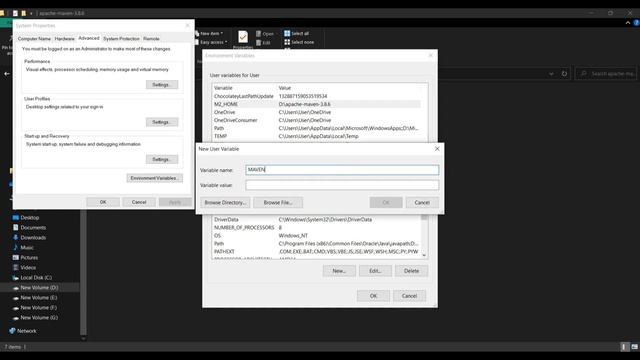Image resolution: width=640 pixels, height=360 pixels.
Task: Collapse the Explorer ribbon chevron
Action: point(628,23)
